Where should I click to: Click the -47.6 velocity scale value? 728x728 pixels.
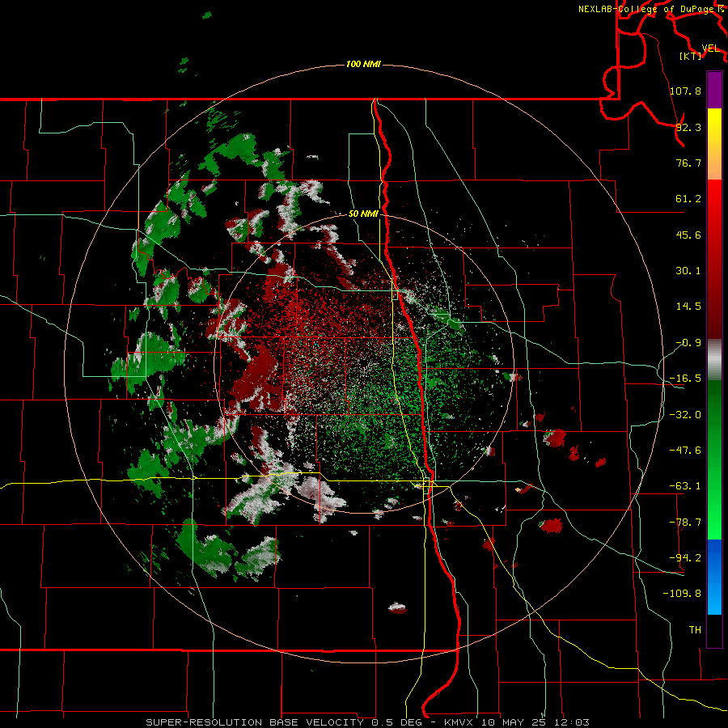point(685,451)
